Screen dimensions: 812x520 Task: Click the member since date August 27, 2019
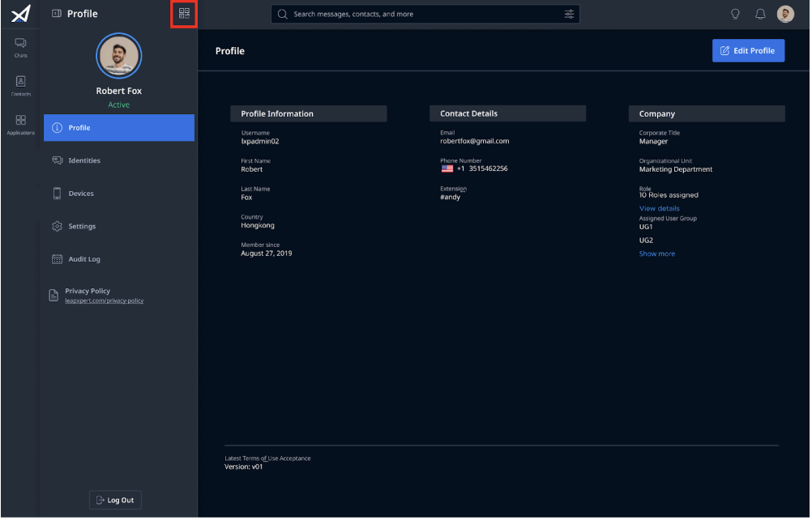tap(267, 254)
